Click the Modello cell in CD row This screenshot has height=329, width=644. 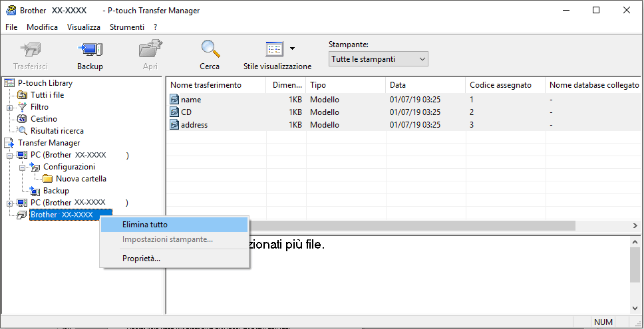pyautogui.click(x=325, y=112)
